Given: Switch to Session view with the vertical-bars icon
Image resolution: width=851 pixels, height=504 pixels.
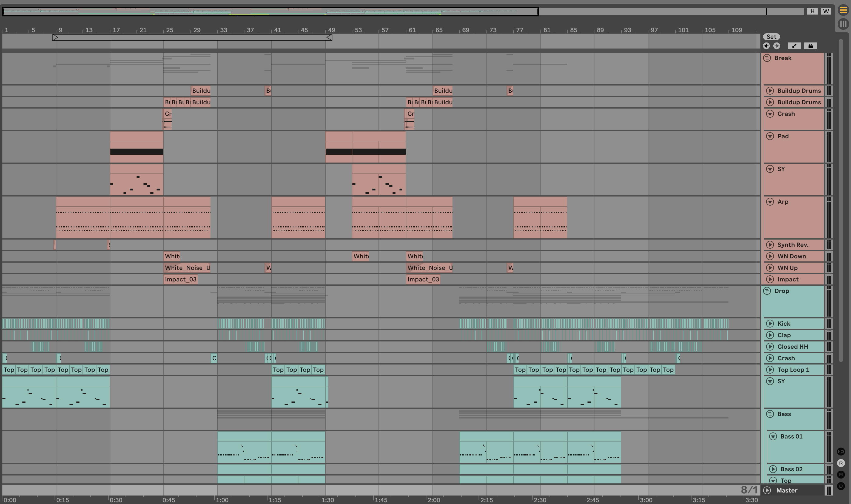Looking at the screenshot, I should point(843,24).
